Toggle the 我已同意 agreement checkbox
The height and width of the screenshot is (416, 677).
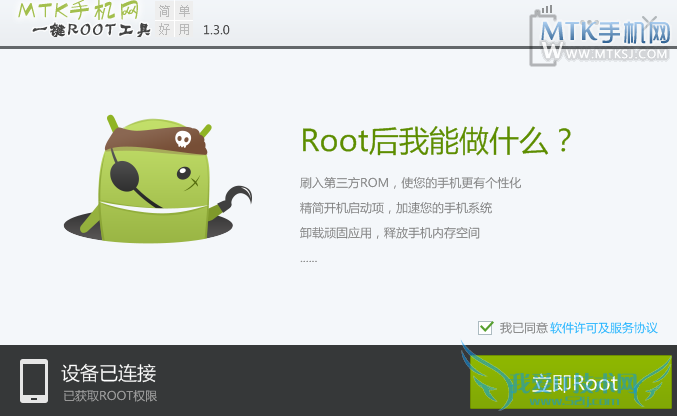click(485, 328)
